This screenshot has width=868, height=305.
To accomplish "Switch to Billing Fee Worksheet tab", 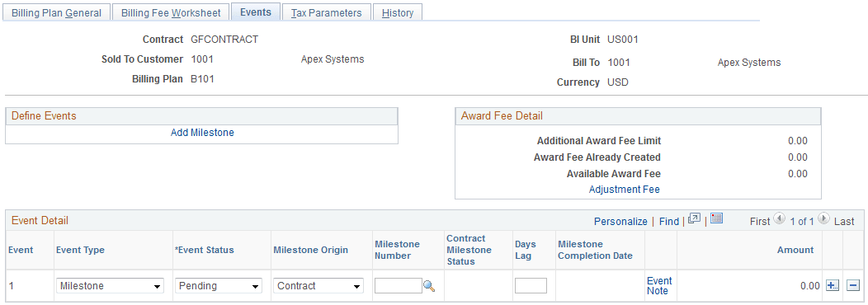I will [171, 12].
